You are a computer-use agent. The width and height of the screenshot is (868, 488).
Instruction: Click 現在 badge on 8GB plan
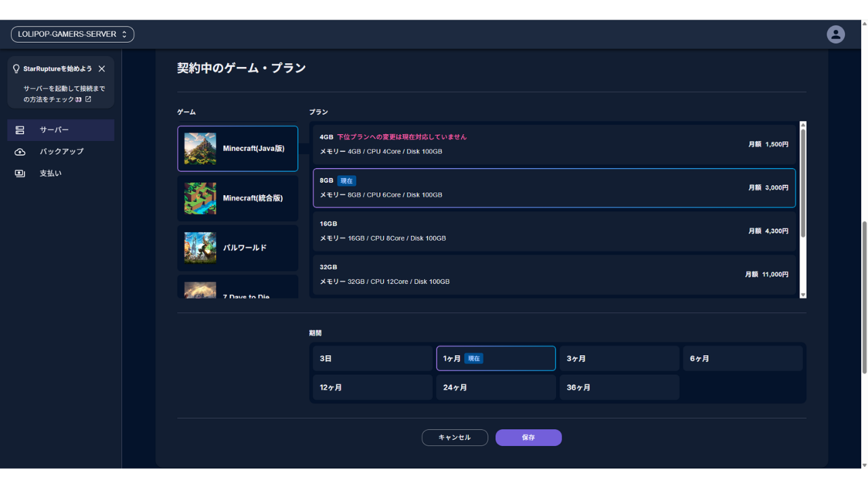click(x=347, y=181)
